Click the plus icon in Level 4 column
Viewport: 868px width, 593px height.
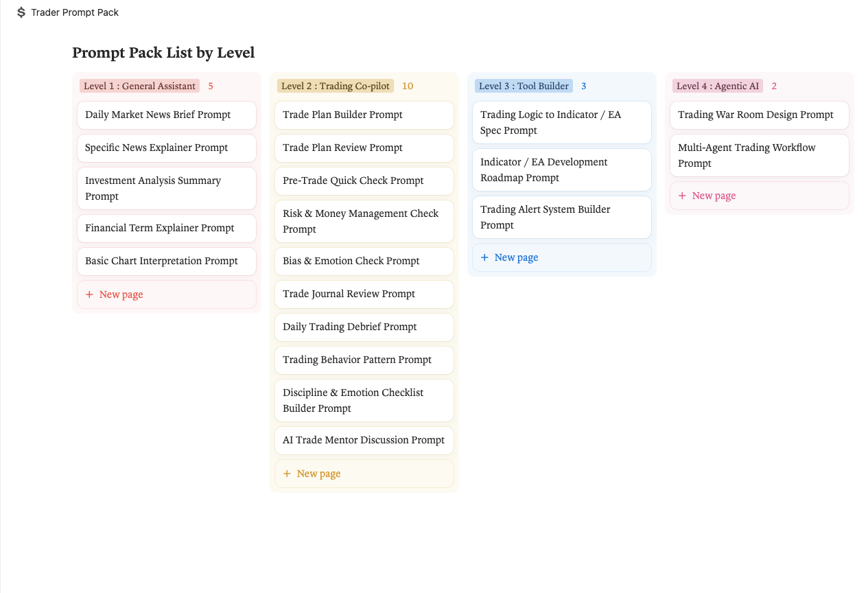(x=682, y=196)
